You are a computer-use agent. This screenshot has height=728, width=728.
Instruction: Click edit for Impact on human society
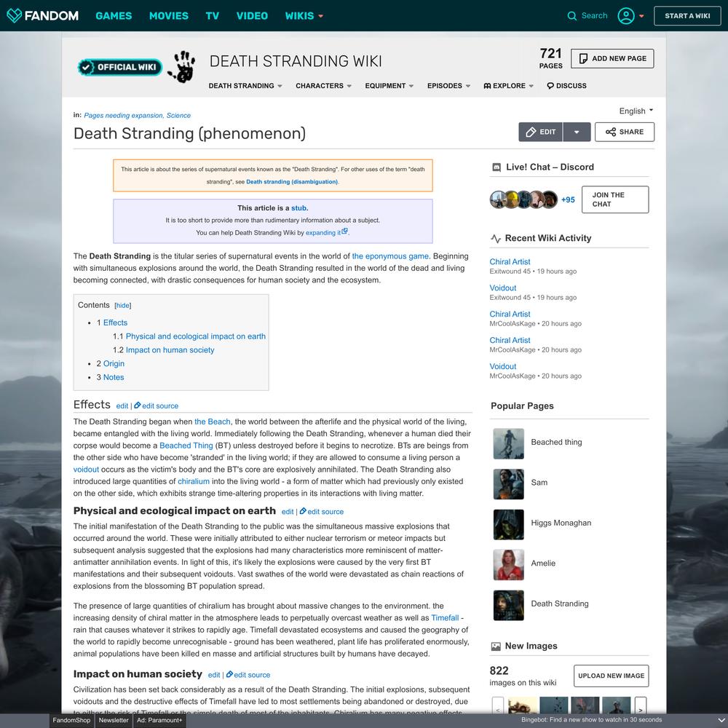(x=214, y=675)
